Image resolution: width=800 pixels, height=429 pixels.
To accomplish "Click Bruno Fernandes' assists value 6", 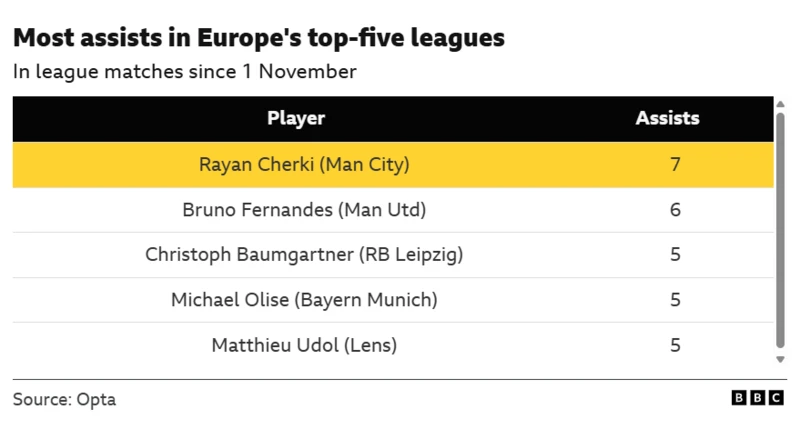I will (x=675, y=209).
